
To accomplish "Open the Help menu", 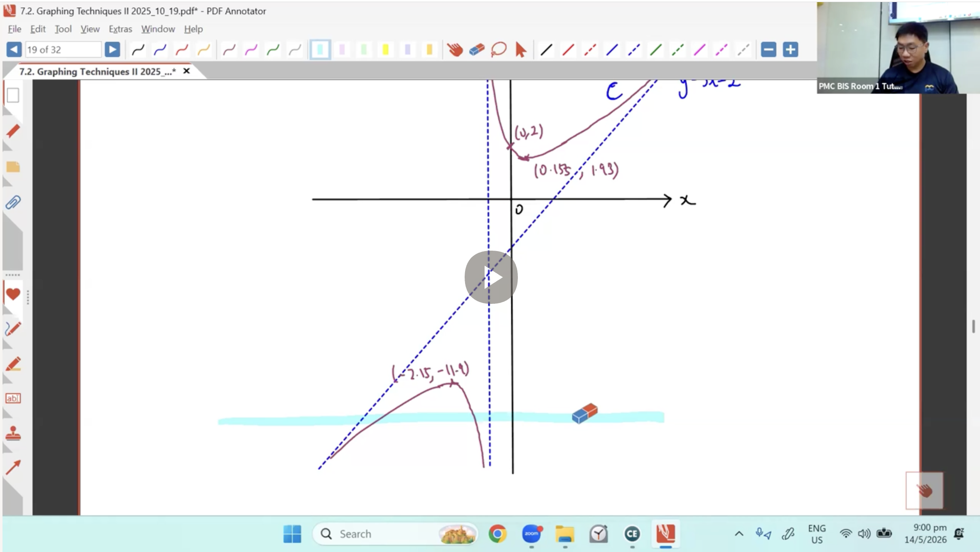I will (193, 29).
